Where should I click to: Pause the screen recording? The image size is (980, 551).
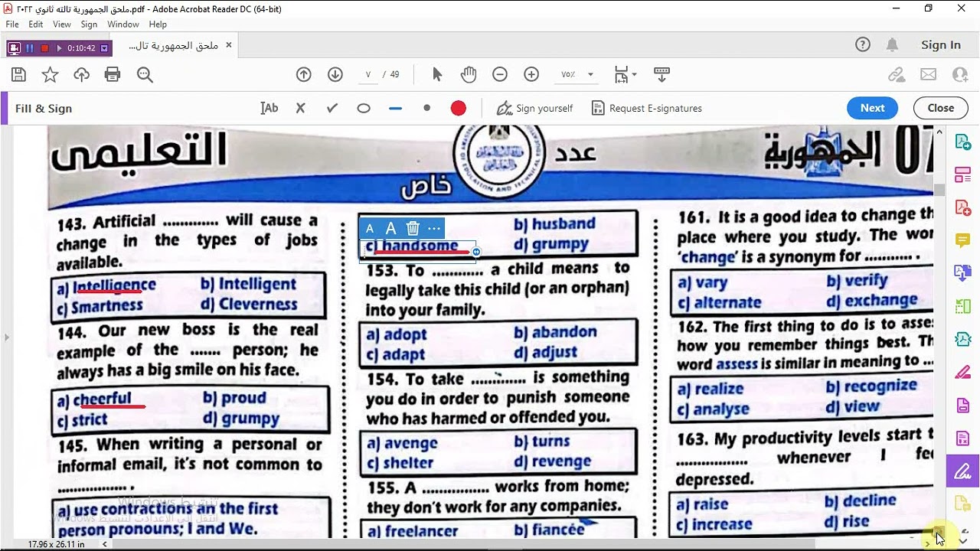click(x=30, y=48)
